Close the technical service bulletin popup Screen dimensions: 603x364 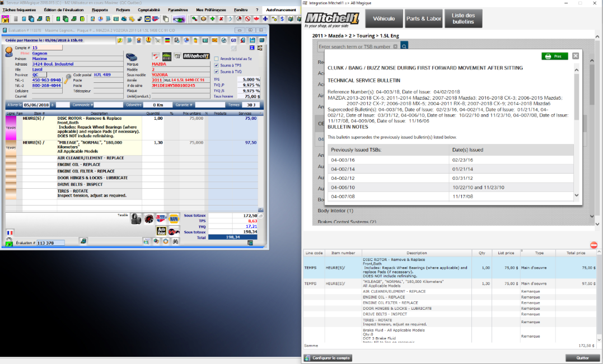[576, 56]
